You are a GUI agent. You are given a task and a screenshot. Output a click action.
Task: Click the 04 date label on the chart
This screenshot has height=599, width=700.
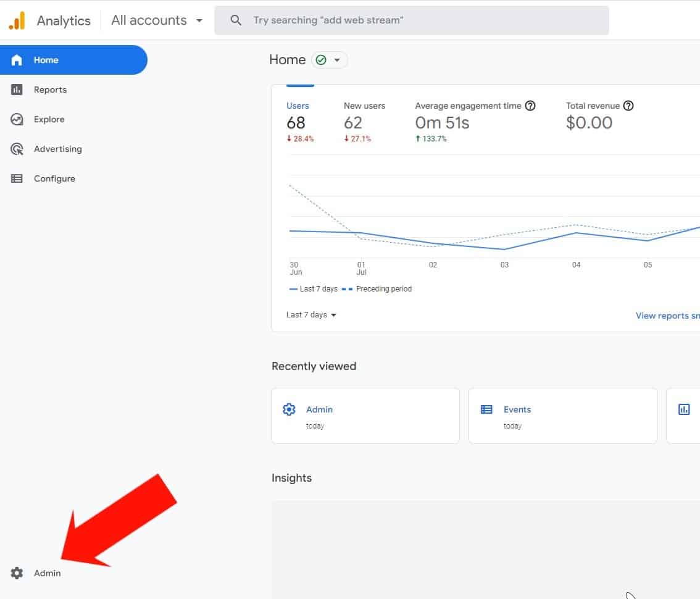[577, 265]
